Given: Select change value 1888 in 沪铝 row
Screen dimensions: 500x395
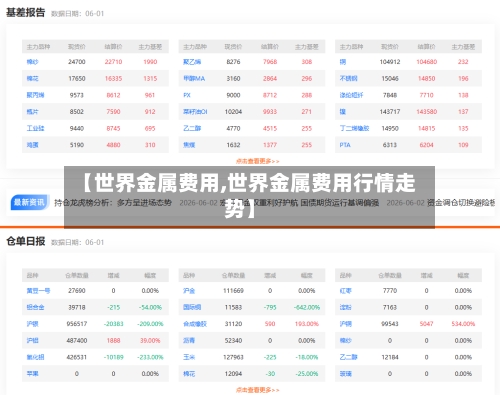Looking at the screenshot, I should pyautogui.click(x=113, y=341).
